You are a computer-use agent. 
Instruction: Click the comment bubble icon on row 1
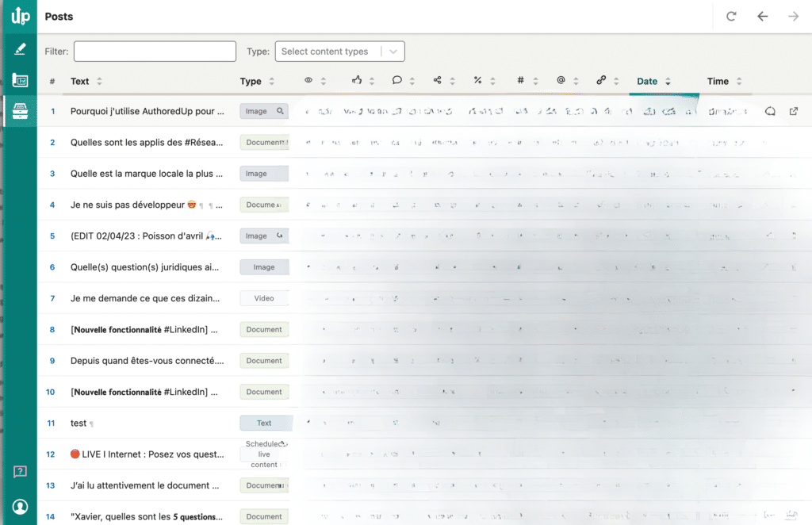click(x=769, y=112)
